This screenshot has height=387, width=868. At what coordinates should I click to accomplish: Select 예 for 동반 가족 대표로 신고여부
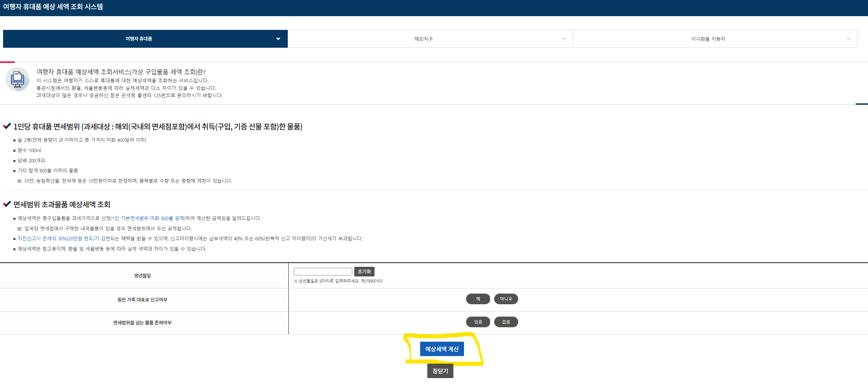(x=478, y=299)
